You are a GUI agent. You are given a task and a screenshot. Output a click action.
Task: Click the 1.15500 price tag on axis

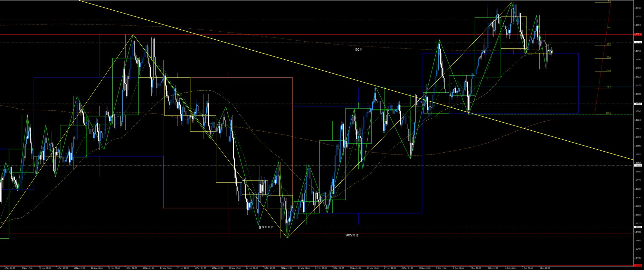[638, 165]
